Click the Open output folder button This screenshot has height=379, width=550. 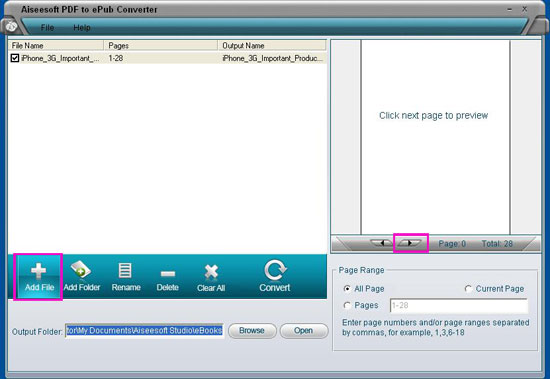304,331
